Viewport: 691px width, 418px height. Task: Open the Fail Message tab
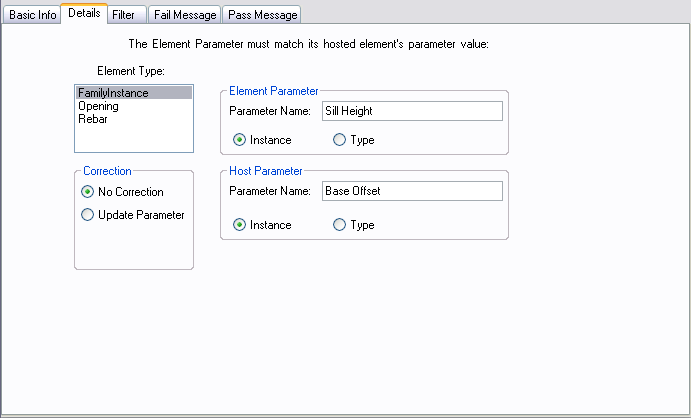point(185,15)
